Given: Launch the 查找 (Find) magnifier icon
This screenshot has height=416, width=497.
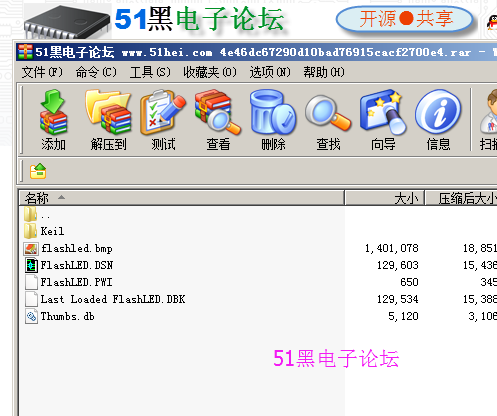Looking at the screenshot, I should pyautogui.click(x=328, y=120).
